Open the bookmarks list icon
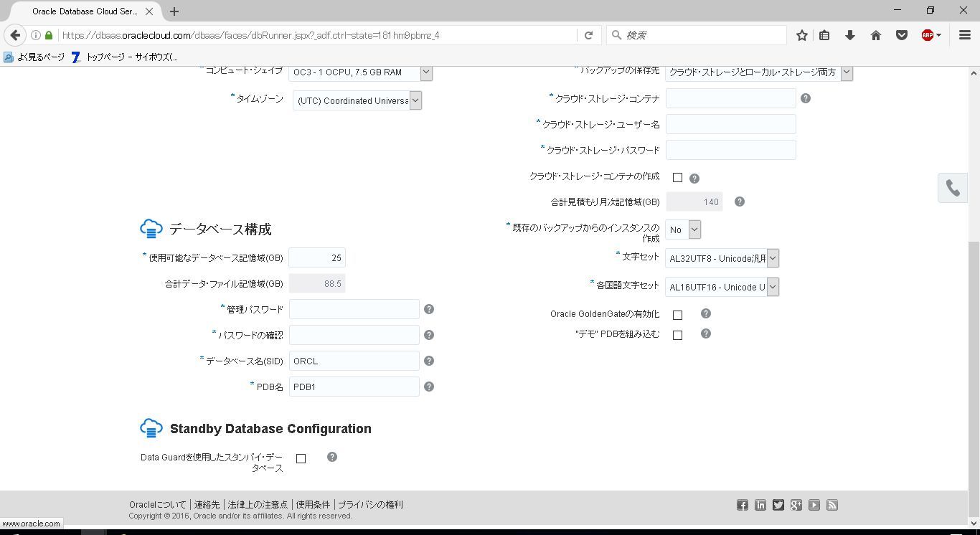Screen dimensions: 980x535 pyautogui.click(x=824, y=35)
